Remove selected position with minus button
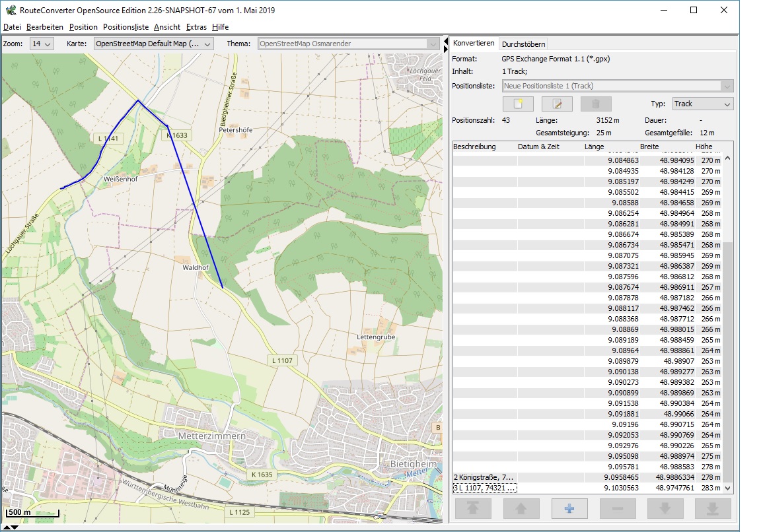 617,508
